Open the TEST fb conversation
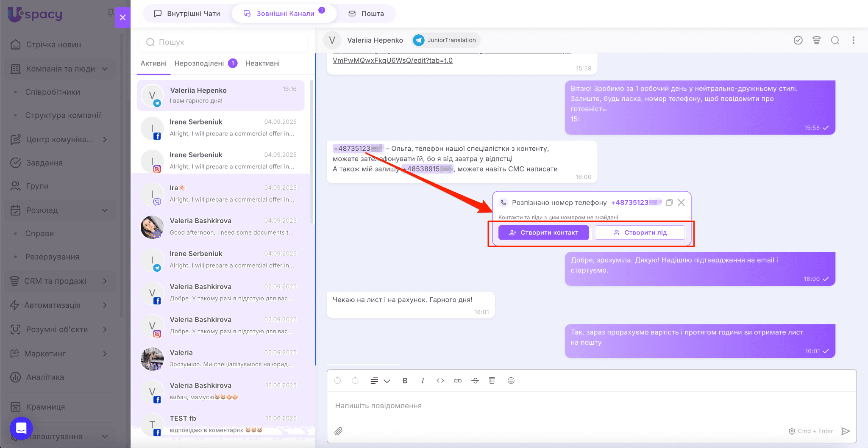This screenshot has height=448, width=868. pos(220,424)
